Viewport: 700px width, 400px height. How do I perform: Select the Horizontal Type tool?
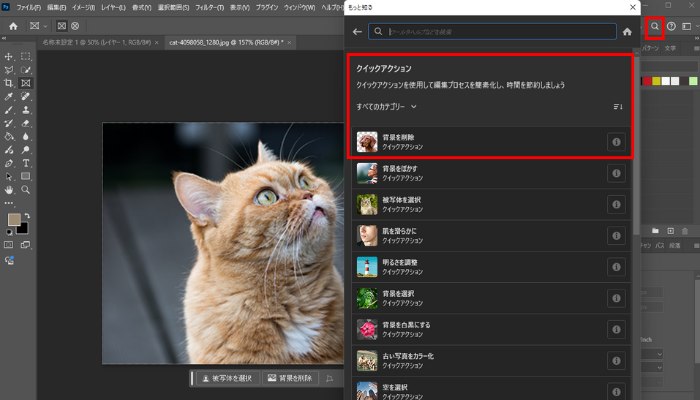click(26, 163)
